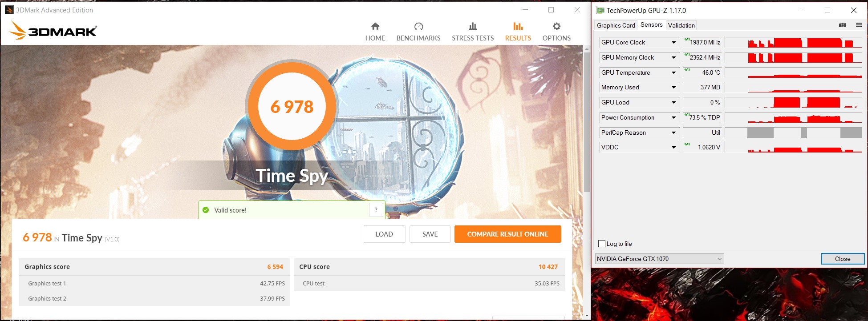Viewport: 868px width, 321px height.
Task: Go to the STRESS TESTS section label
Action: click(473, 38)
